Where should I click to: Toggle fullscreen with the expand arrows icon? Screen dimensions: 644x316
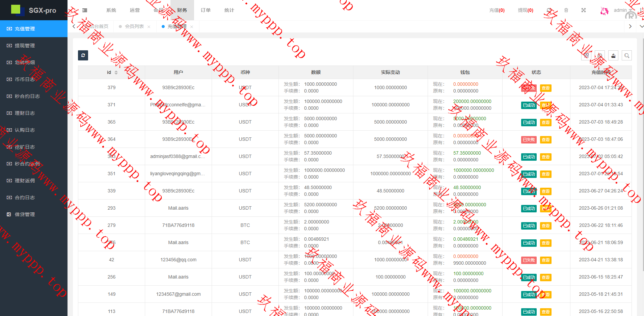pyautogui.click(x=584, y=10)
